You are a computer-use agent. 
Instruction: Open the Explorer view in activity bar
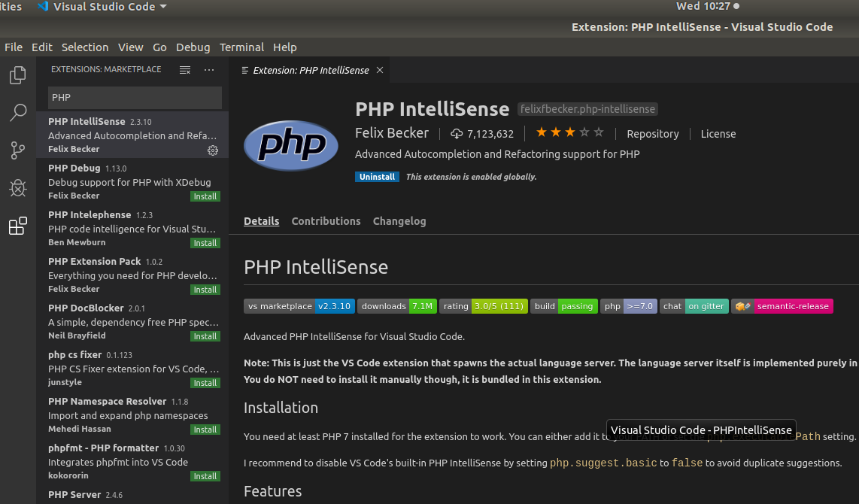pos(17,75)
